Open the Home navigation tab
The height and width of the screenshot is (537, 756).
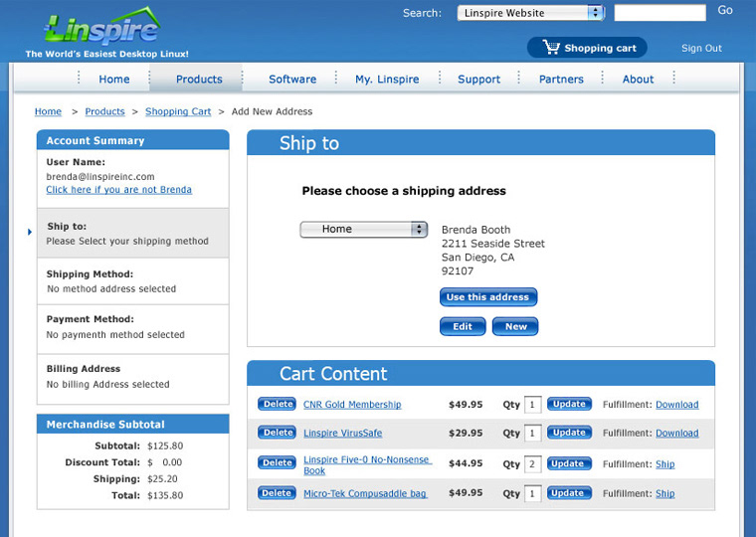pos(114,79)
